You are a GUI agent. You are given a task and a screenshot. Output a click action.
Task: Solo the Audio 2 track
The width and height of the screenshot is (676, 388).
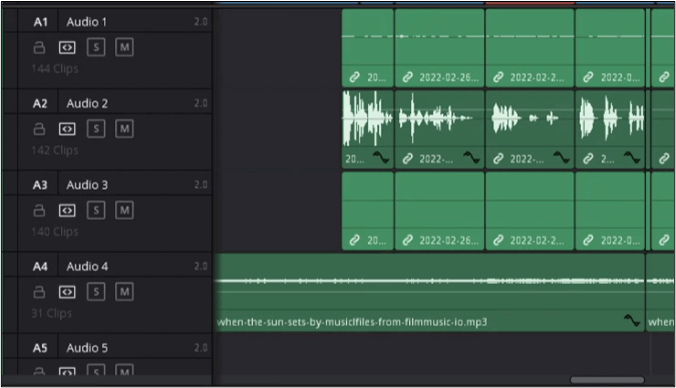(x=96, y=129)
